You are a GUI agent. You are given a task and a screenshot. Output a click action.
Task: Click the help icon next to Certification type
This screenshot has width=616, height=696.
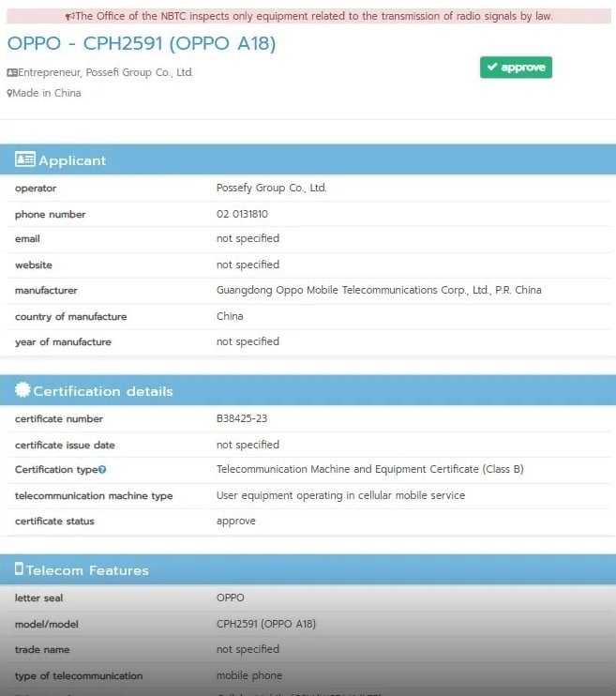click(102, 469)
